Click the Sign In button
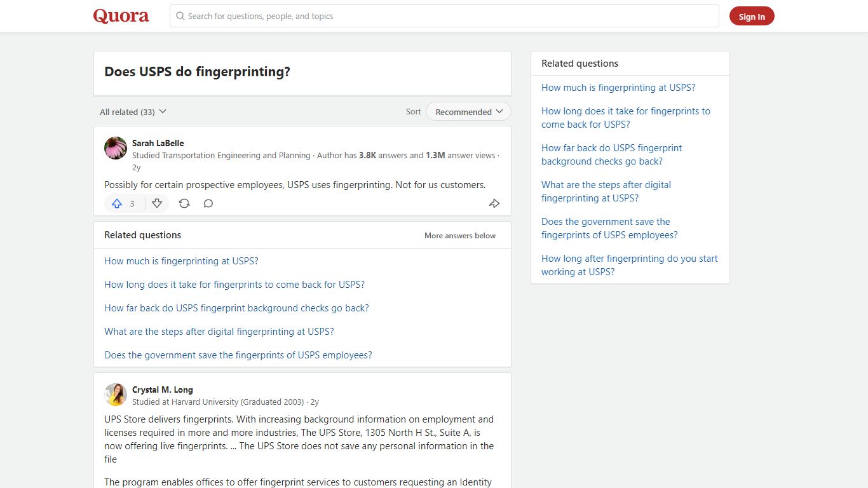The width and height of the screenshot is (868, 488). (752, 17)
